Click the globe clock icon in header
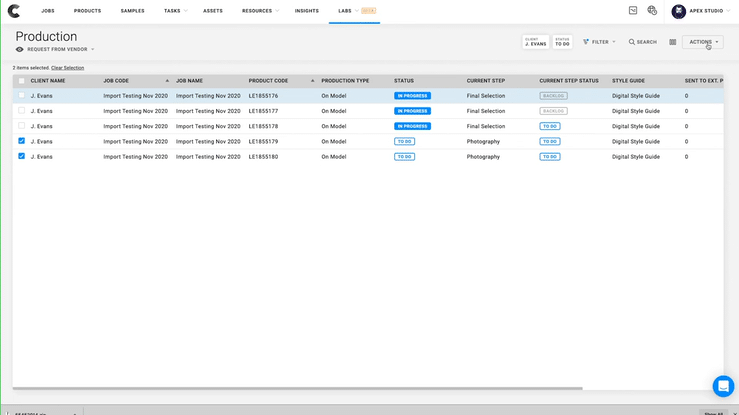The image size is (739, 415). 652,11
